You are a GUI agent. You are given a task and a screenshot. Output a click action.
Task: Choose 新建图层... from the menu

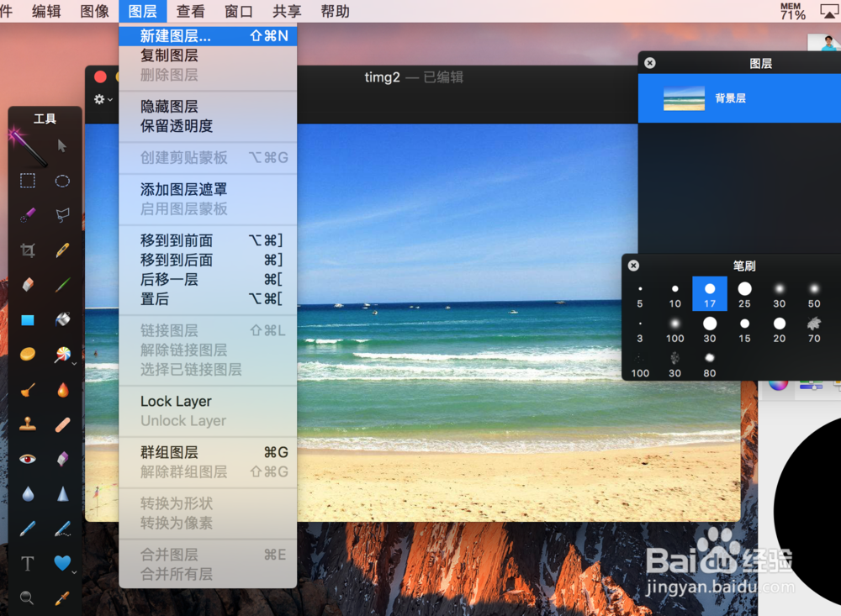pyautogui.click(x=208, y=36)
